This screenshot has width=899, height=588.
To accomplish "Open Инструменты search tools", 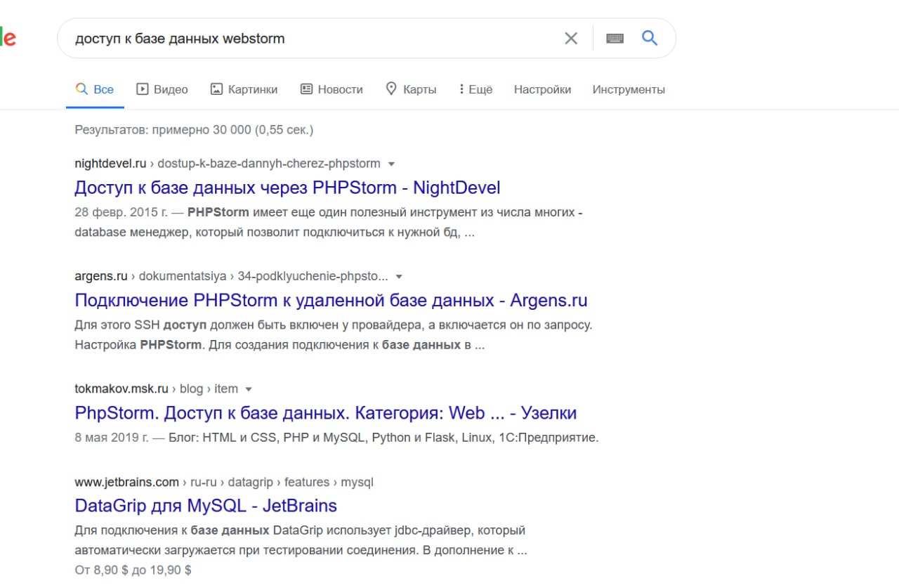I will pos(629,89).
